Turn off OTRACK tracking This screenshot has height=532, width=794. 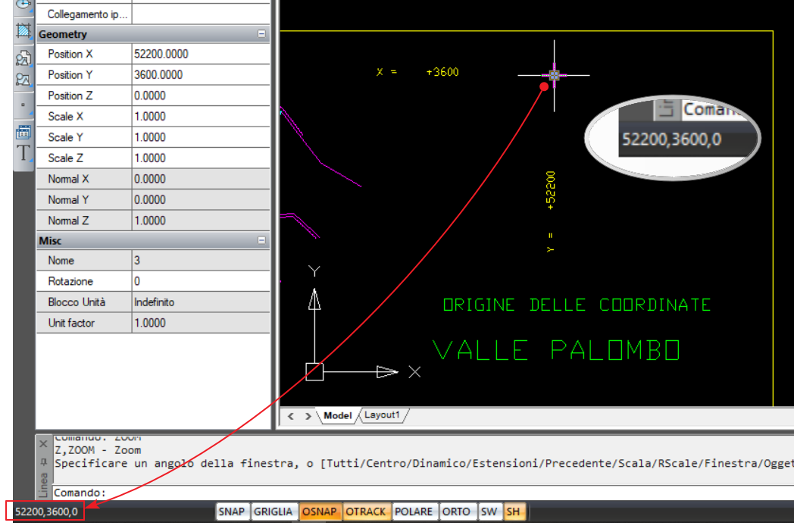coord(366,512)
